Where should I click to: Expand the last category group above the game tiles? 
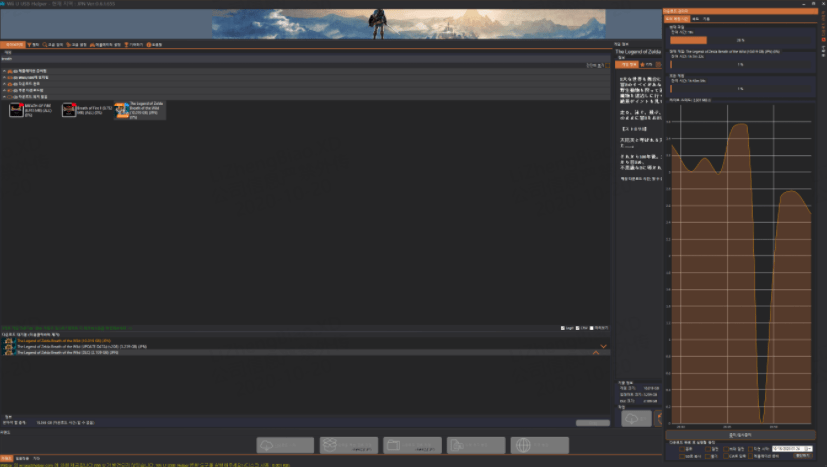5,96
